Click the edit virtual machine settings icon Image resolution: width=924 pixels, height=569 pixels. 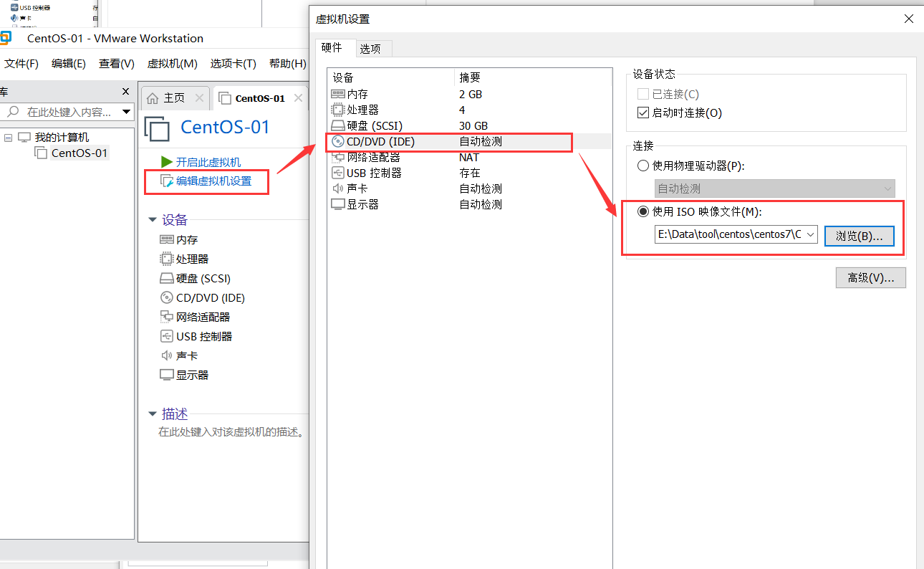167,181
